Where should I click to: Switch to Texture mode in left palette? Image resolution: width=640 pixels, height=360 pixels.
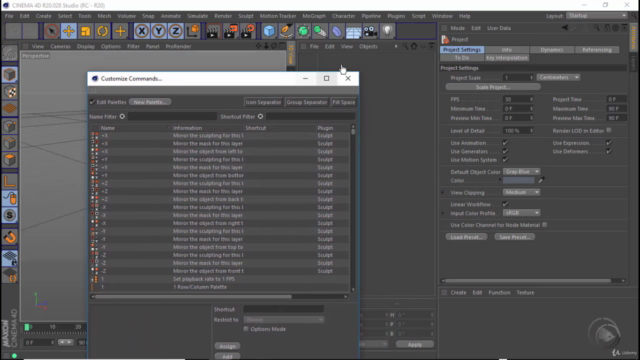pyautogui.click(x=10, y=92)
